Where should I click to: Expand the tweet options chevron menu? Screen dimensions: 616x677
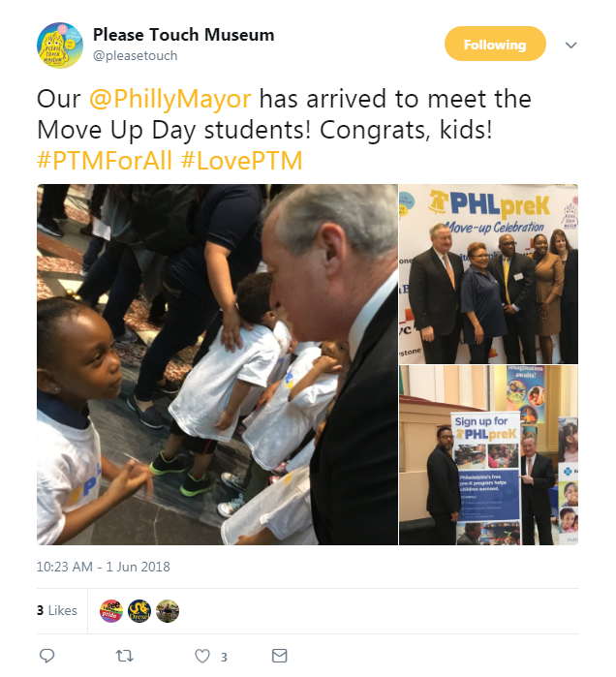(571, 45)
